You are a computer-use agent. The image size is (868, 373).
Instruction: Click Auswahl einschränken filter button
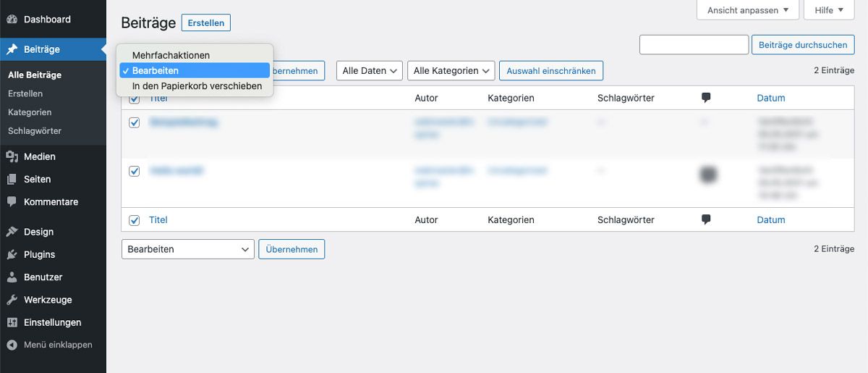(x=551, y=71)
